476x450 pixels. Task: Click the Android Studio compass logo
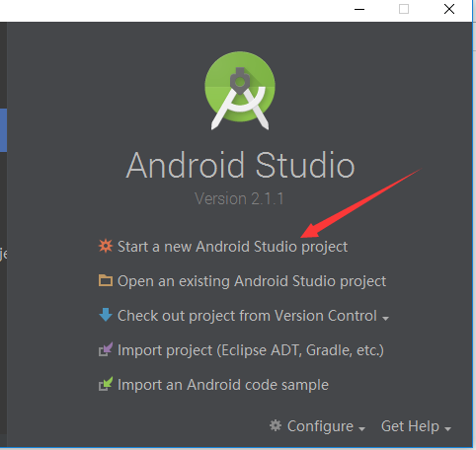click(x=240, y=91)
